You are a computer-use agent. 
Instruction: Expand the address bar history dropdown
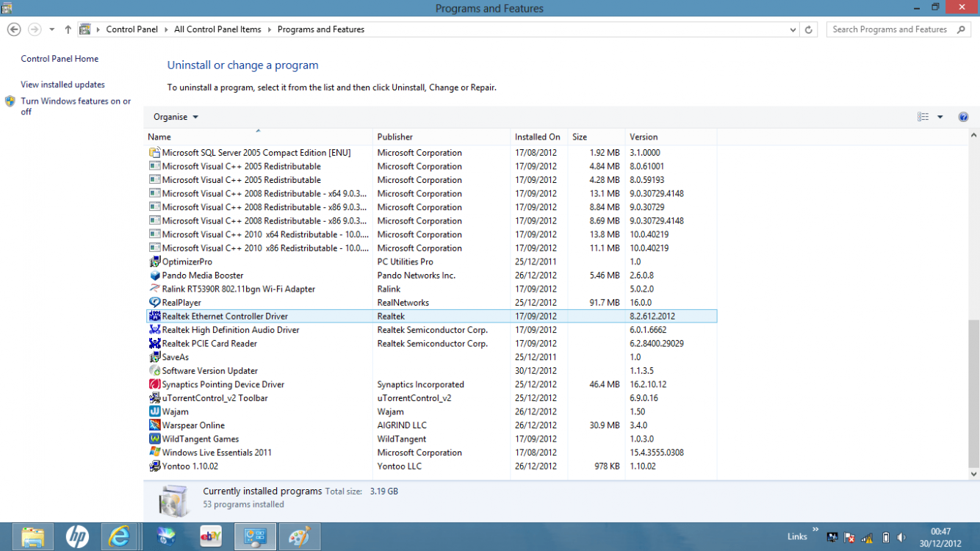(x=793, y=29)
